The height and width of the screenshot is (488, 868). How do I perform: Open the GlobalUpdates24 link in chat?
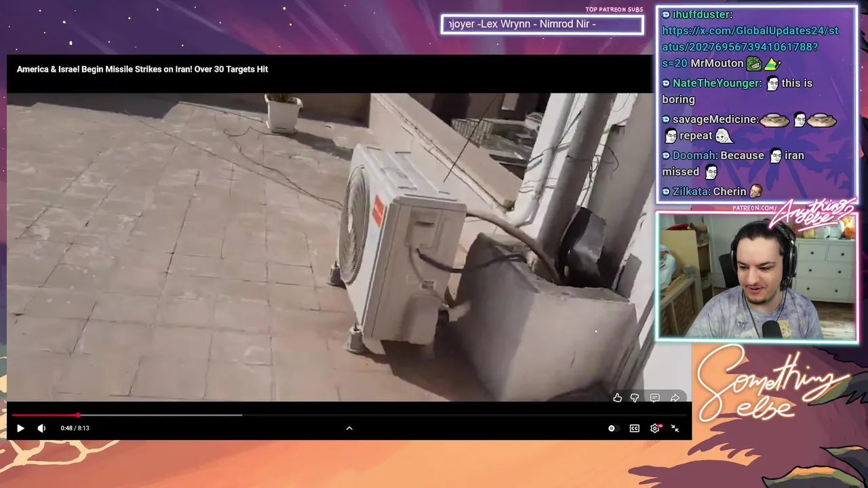(750, 47)
